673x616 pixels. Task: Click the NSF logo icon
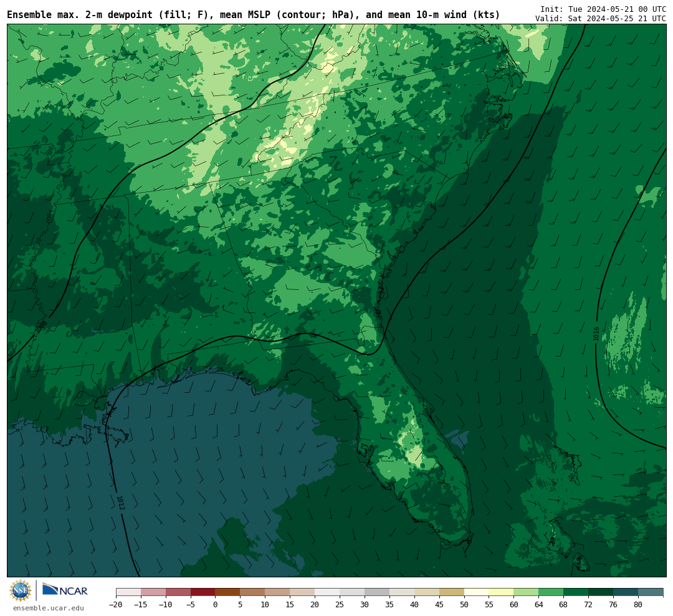[21, 590]
